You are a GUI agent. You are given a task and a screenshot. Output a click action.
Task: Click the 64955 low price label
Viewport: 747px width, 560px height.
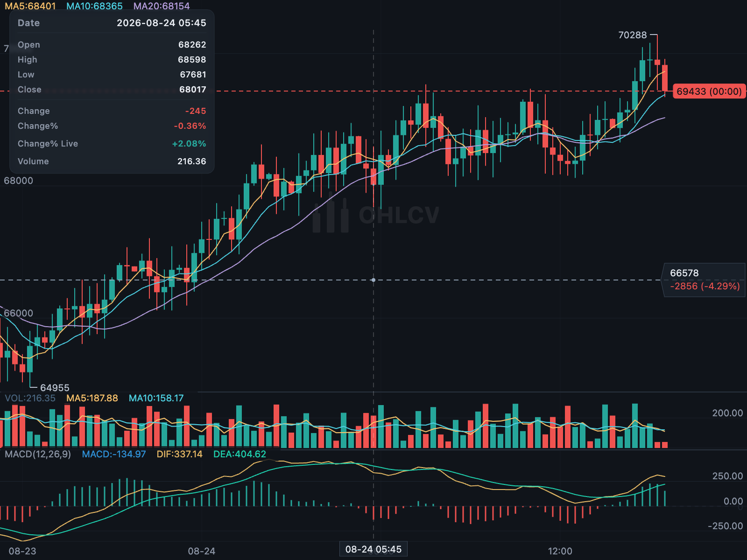point(55,388)
